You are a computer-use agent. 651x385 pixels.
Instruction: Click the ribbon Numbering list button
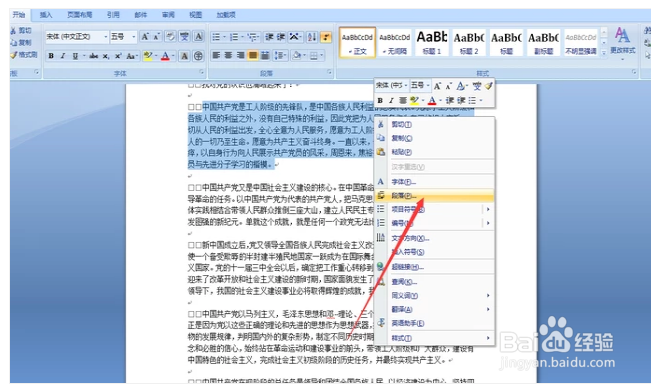[x=234, y=37]
